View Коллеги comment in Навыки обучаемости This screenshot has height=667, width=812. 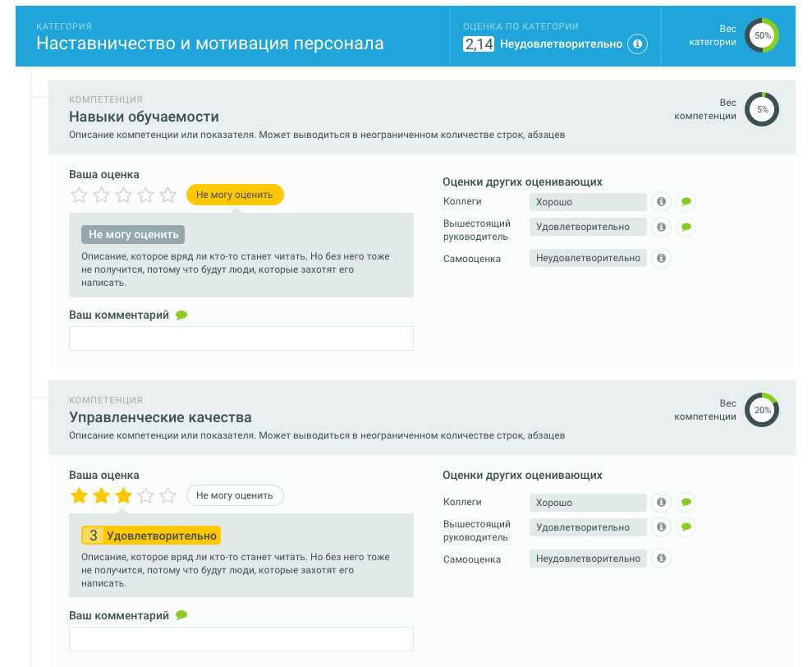click(x=686, y=201)
